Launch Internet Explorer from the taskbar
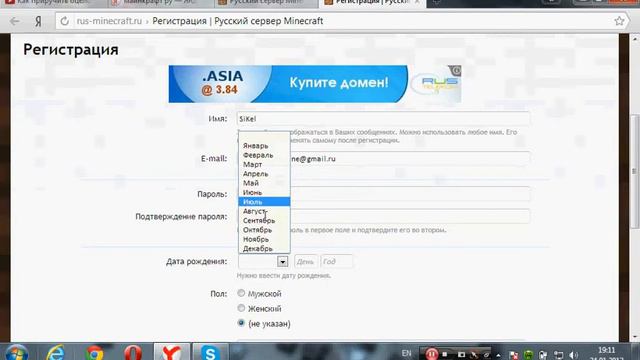The height and width of the screenshot is (360, 640). coord(56,353)
